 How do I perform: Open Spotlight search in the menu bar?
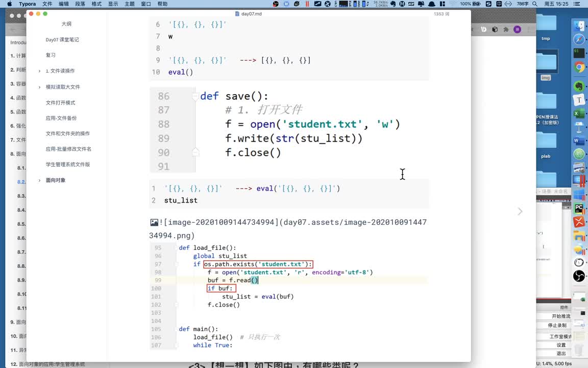click(535, 4)
